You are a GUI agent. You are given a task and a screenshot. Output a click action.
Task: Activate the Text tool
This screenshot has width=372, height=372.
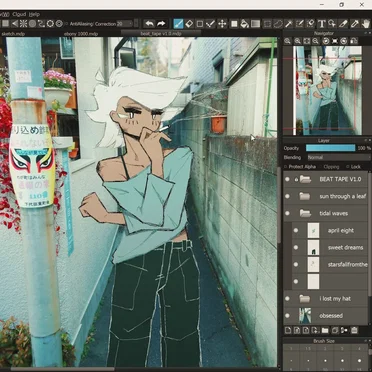point(321,24)
